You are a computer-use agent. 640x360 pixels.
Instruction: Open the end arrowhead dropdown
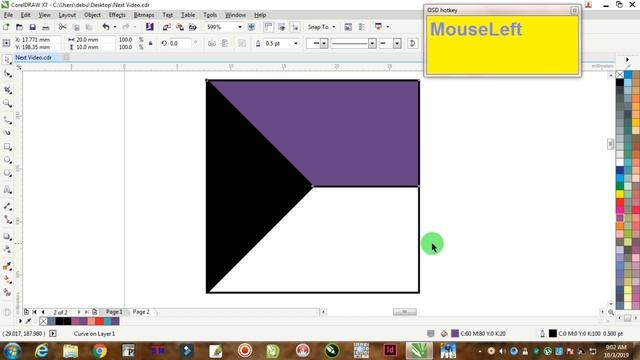[x=397, y=43]
